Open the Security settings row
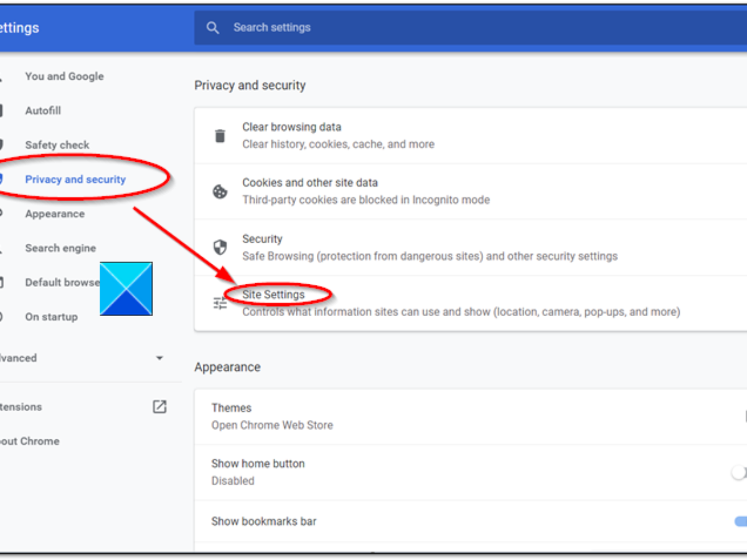Screen dimensions: 747x560 coord(471,248)
